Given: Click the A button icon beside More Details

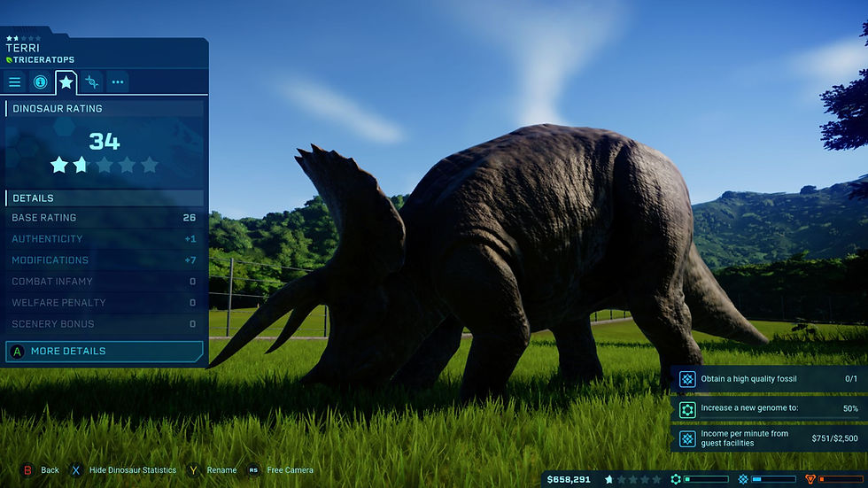Looking at the screenshot, I should (17, 352).
